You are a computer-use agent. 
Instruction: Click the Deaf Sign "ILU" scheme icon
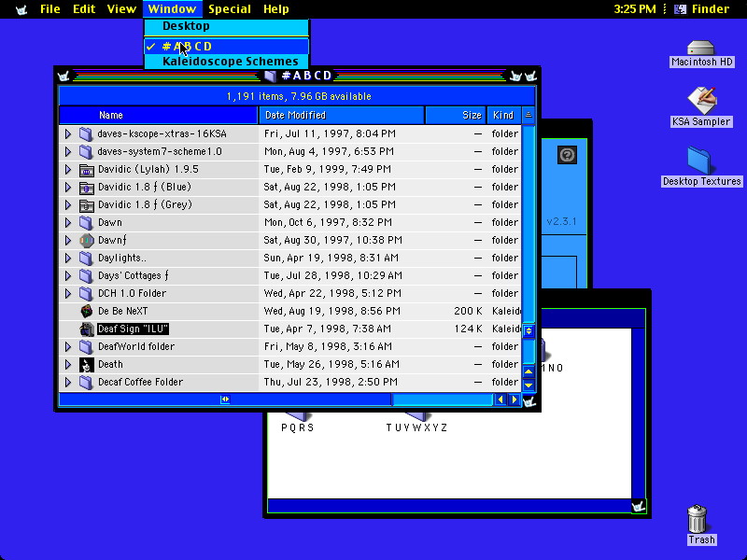[x=86, y=329]
